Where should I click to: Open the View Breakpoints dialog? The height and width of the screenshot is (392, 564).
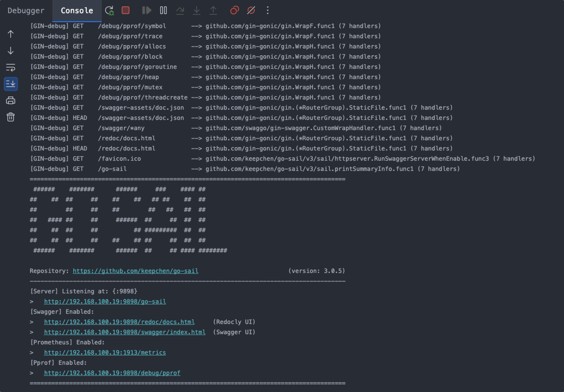point(235,10)
